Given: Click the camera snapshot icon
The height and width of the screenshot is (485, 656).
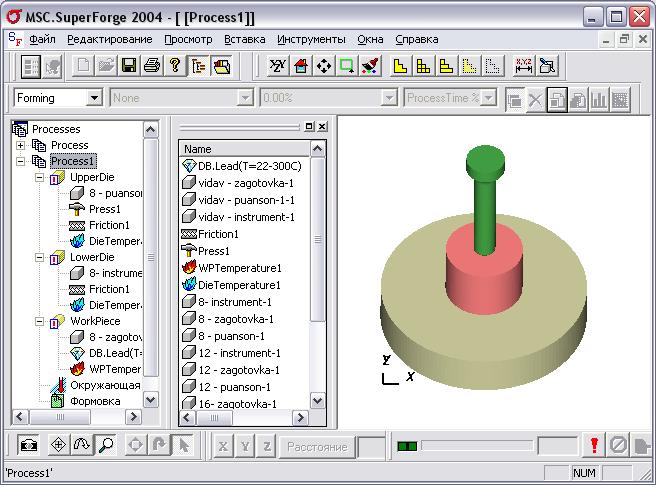Looking at the screenshot, I should (29, 445).
